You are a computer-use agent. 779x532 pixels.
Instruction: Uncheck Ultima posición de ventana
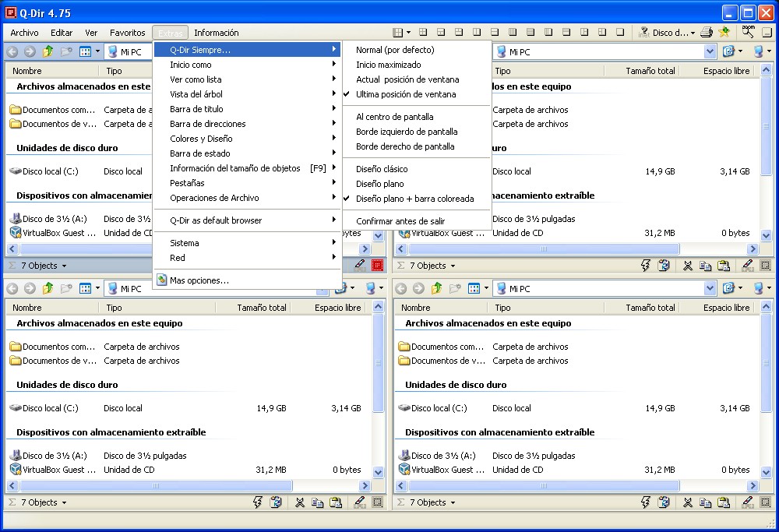click(x=415, y=94)
